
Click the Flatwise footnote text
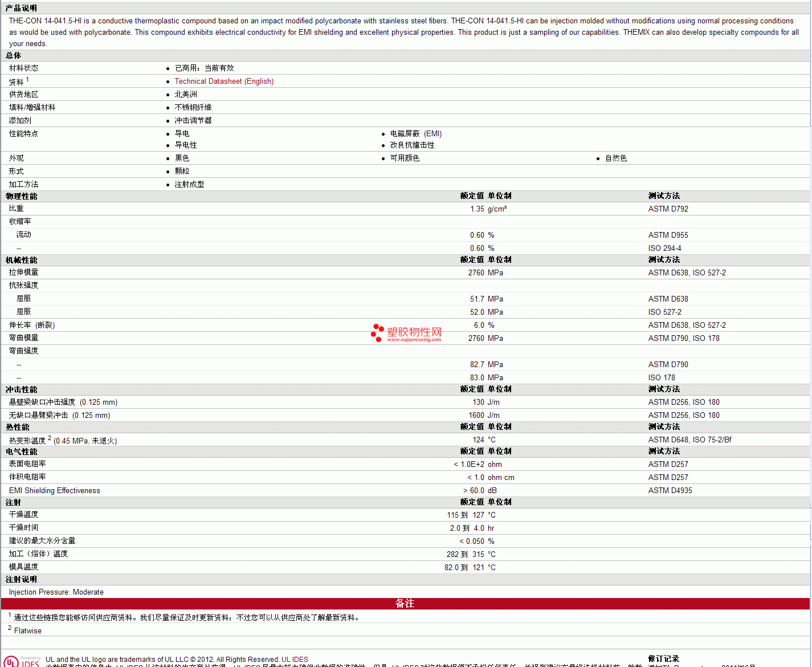28,631
